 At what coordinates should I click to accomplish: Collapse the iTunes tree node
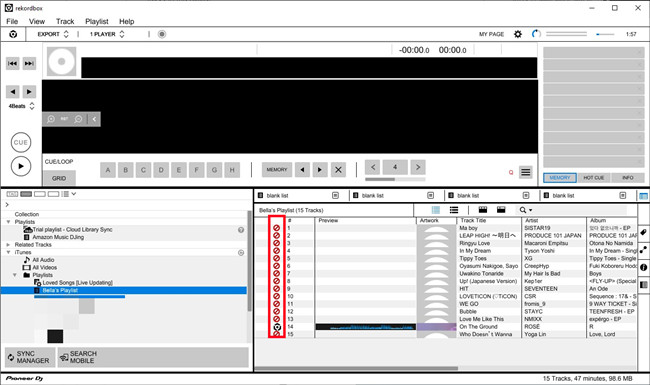pyautogui.click(x=8, y=252)
